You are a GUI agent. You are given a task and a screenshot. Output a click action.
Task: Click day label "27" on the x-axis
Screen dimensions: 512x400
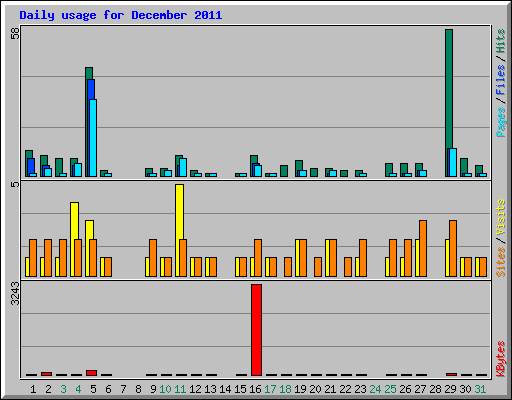(x=420, y=389)
